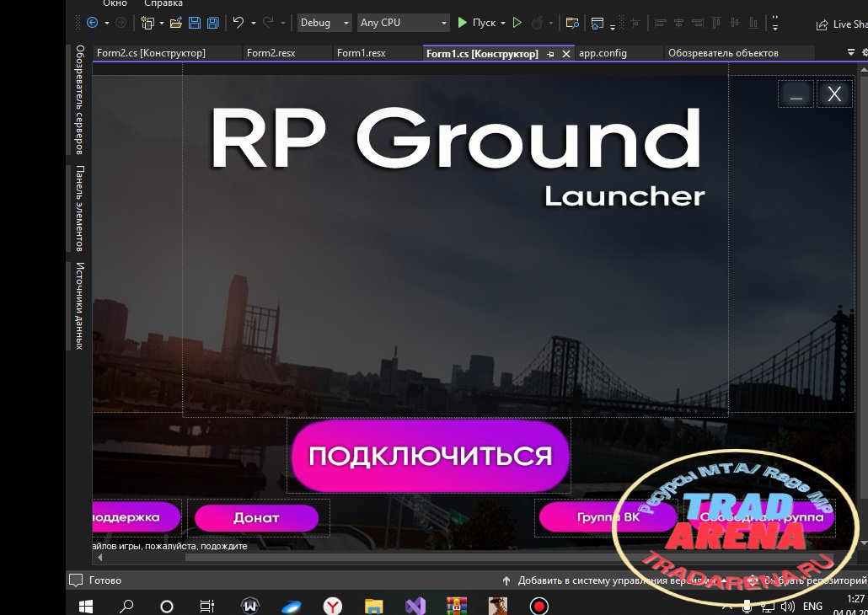Image resolution: width=868 pixels, height=615 pixels.
Task: Click the Undo arrow icon
Action: [238, 23]
